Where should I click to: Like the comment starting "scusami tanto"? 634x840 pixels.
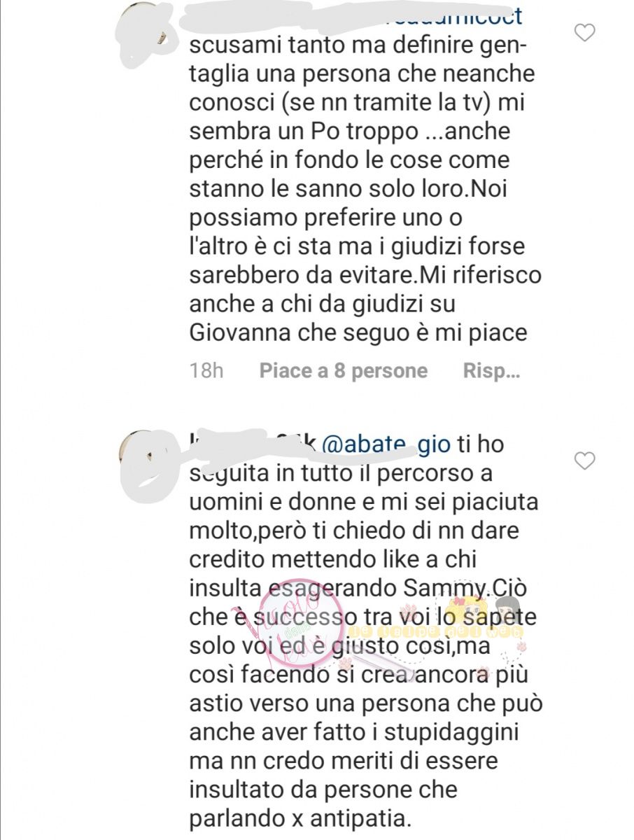(584, 32)
